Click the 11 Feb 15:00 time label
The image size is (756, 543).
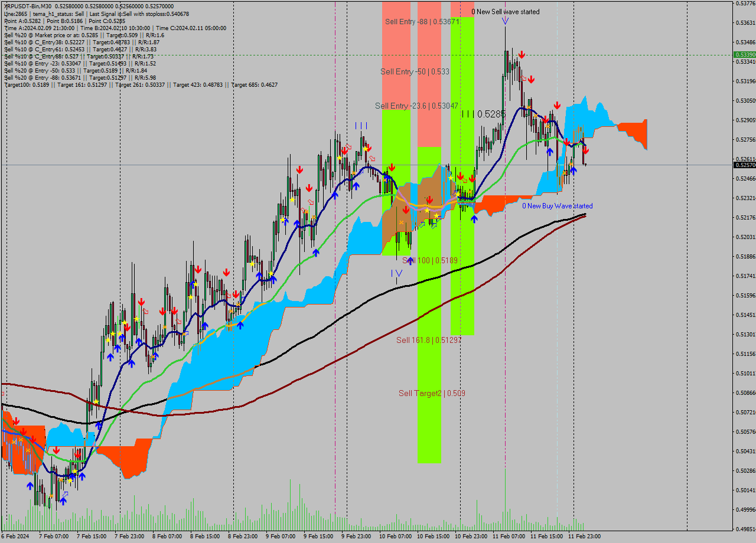546,537
